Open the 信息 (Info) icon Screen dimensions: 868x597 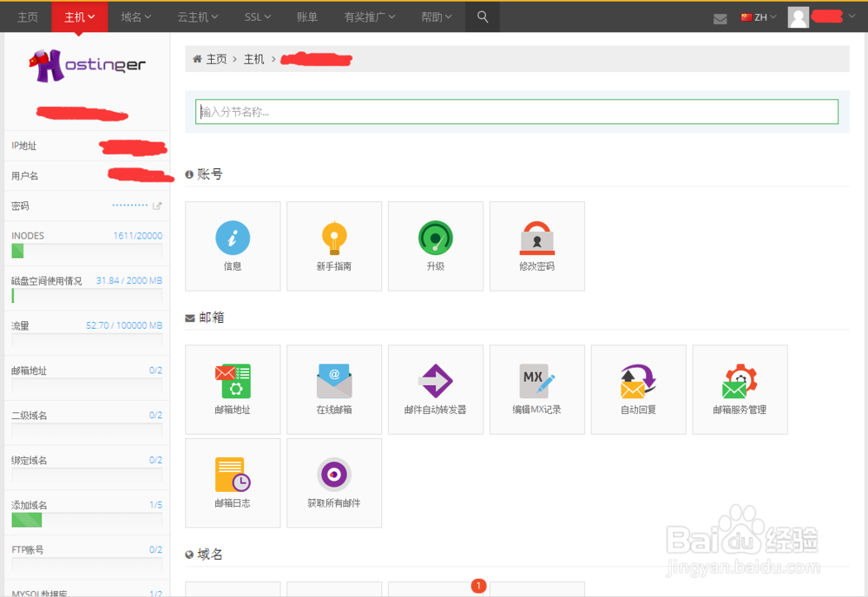pos(232,246)
